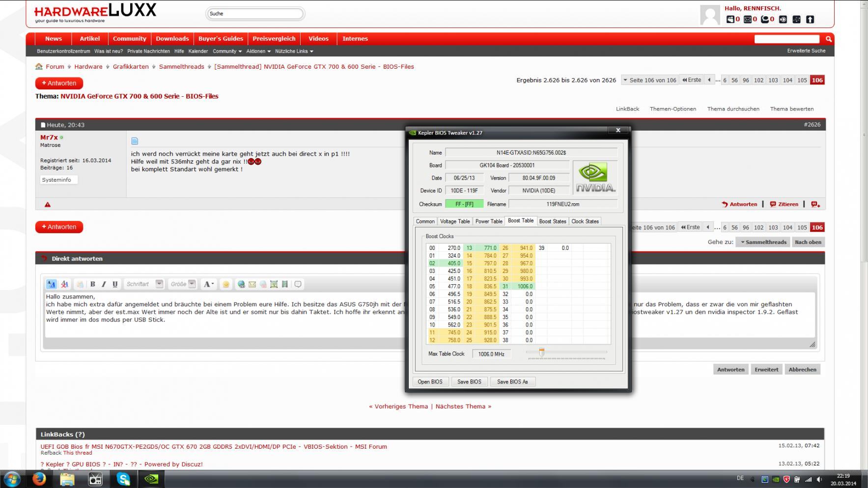Click the Vorheriges Thema link
The height and width of the screenshot is (488, 868).
[x=401, y=407]
